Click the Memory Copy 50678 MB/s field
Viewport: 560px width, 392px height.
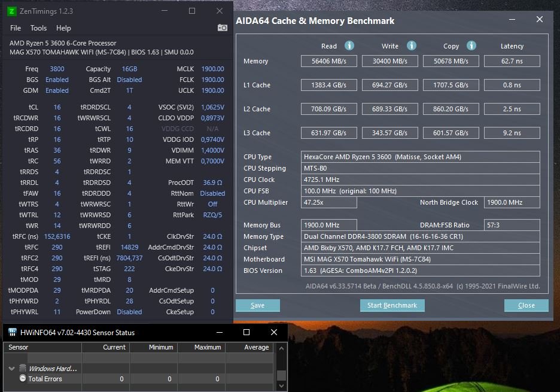[x=451, y=61]
